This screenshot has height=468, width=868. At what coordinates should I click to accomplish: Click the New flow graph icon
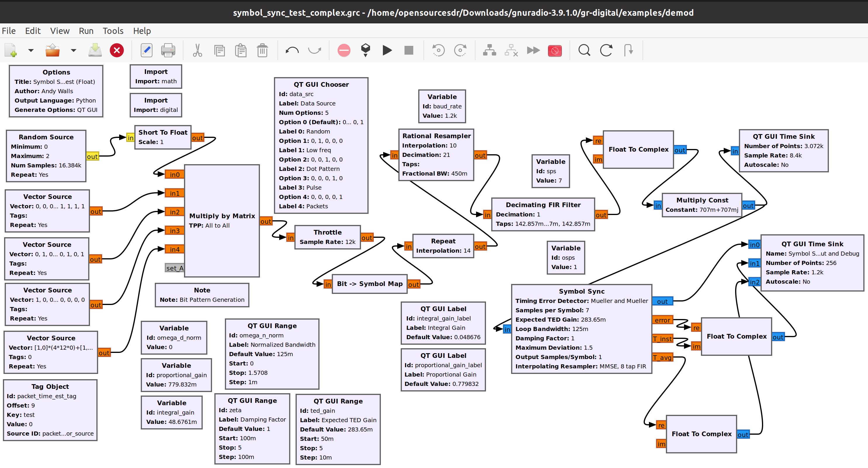(11, 51)
